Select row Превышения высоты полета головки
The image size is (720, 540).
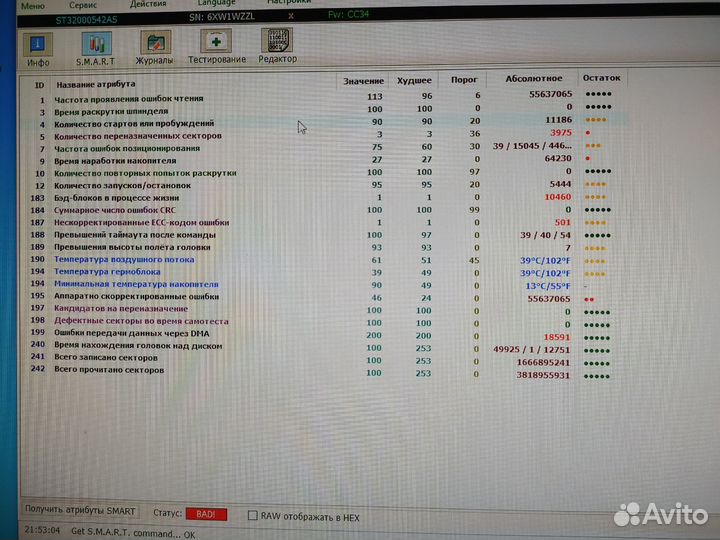tap(324, 247)
